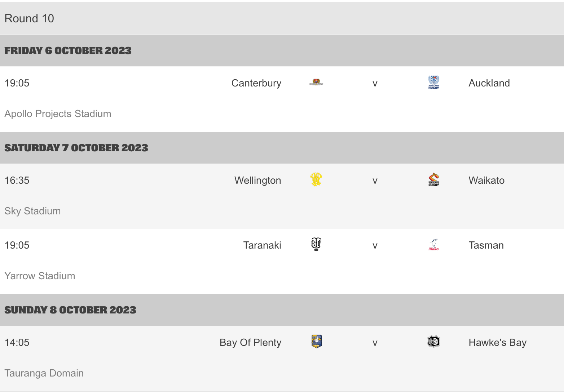Click the Friday 6 October 2023 date header
Image resolution: width=564 pixels, height=392 pixels.
68,50
